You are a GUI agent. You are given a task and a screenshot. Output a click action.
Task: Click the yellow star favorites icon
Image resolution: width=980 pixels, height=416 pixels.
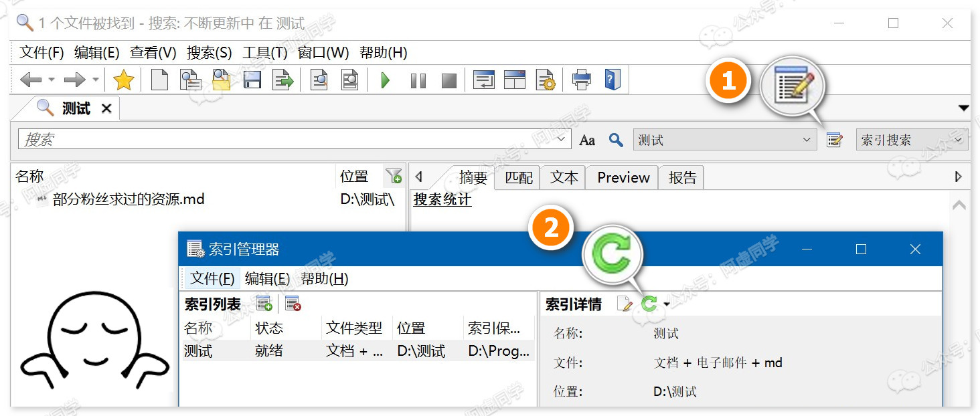click(124, 81)
